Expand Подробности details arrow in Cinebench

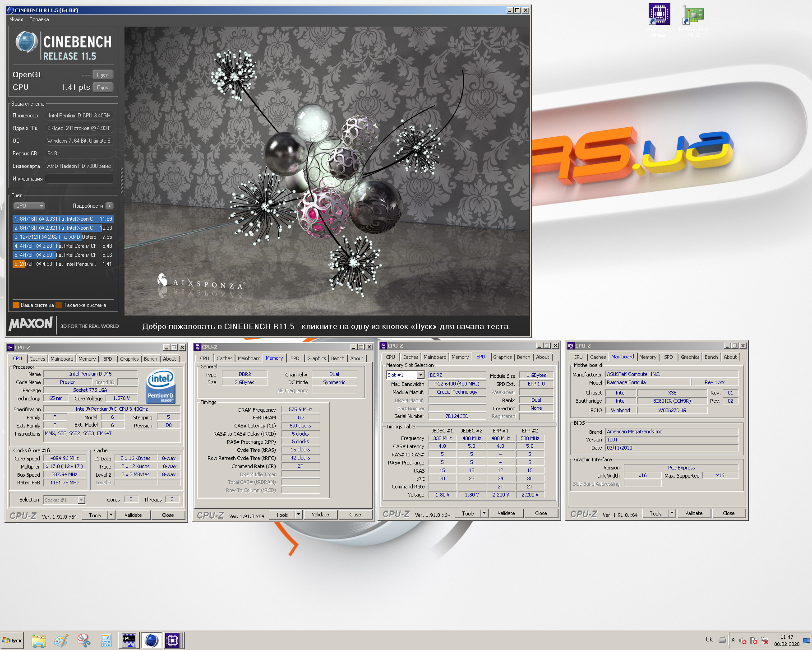[x=110, y=206]
